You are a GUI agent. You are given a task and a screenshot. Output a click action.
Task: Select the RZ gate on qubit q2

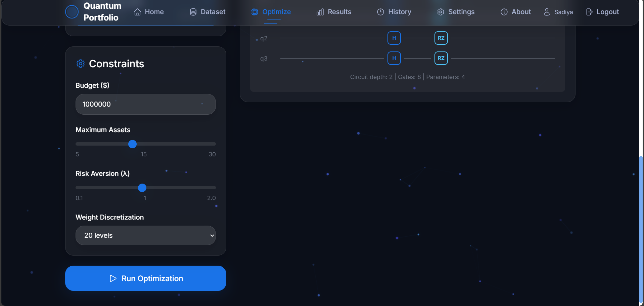(441, 38)
